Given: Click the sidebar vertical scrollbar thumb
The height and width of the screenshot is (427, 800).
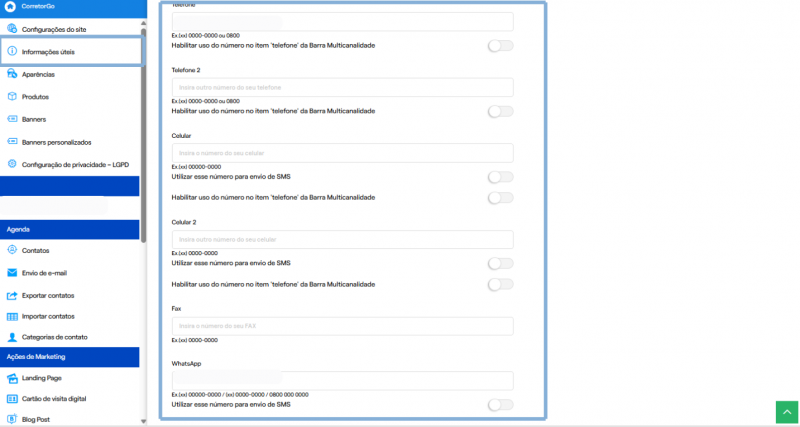Looking at the screenshot, I should (143, 135).
